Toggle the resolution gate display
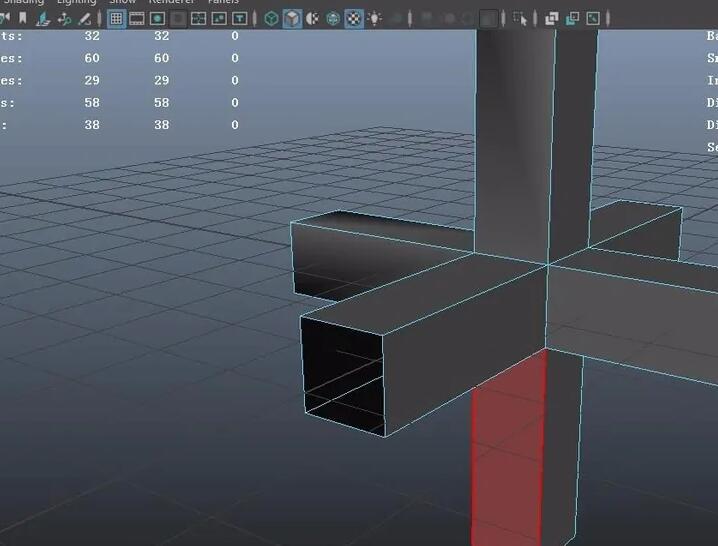 158,18
